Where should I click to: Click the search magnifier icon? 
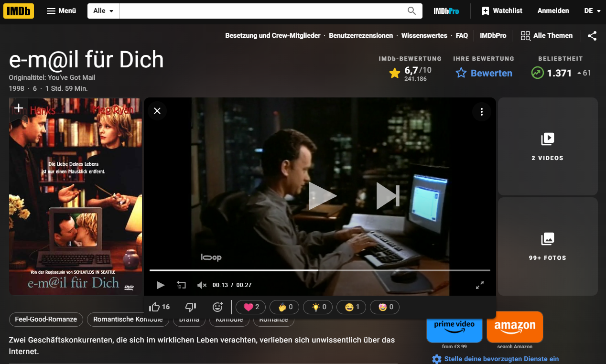411,11
